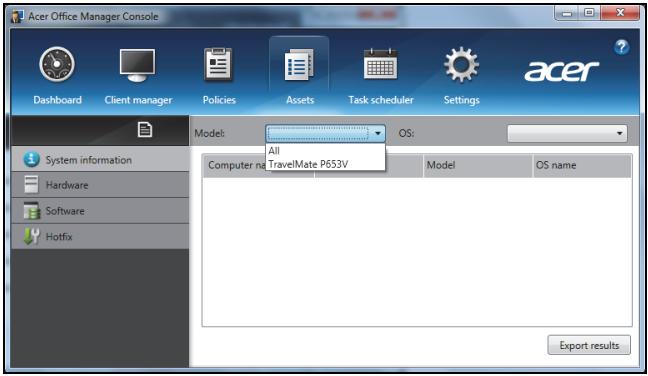648x376 pixels.
Task: Click the Hotfix wrench icon
Action: [x=31, y=236]
